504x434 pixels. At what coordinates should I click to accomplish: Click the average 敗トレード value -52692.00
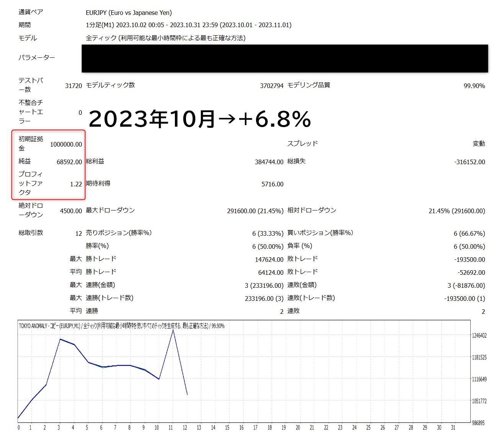coord(471,272)
